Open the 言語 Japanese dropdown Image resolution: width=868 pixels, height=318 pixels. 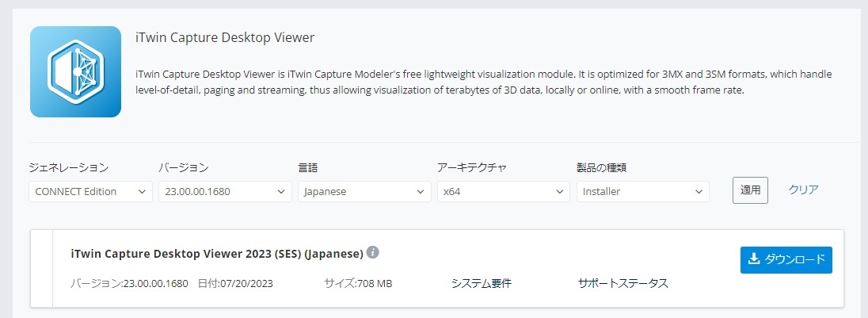(365, 192)
